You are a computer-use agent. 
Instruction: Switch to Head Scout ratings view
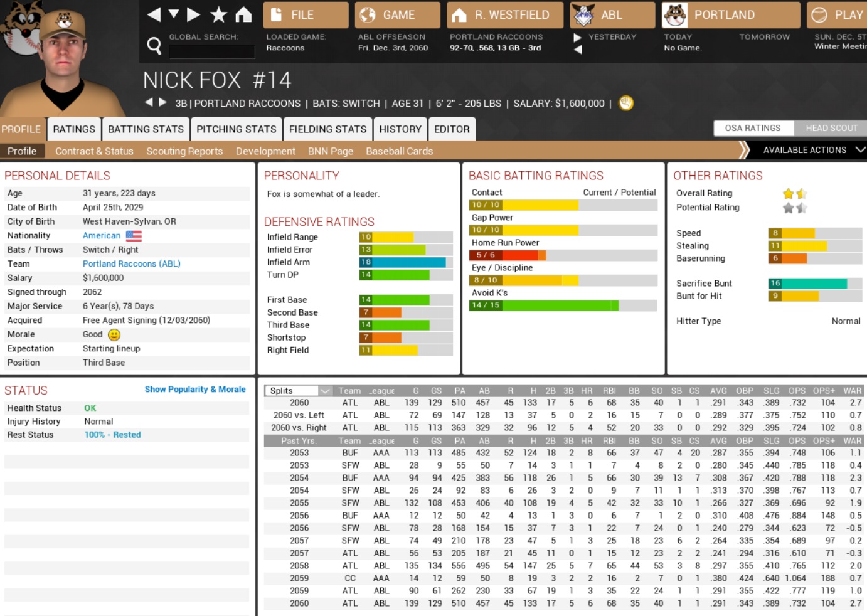tap(831, 128)
